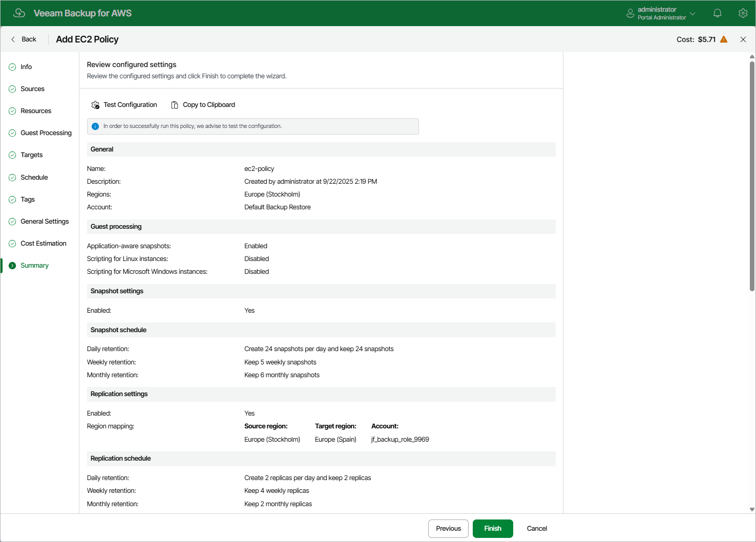Open the General Settings step
Viewport: 756px width, 542px height.
coord(45,222)
